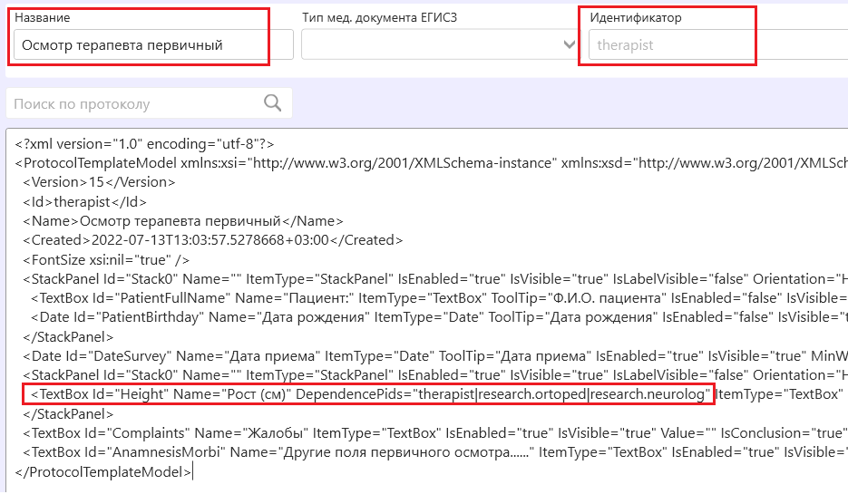Image resolution: width=848 pixels, height=504 pixels.
Task: Click the <Version>15</Version> line
Action: coord(99,182)
